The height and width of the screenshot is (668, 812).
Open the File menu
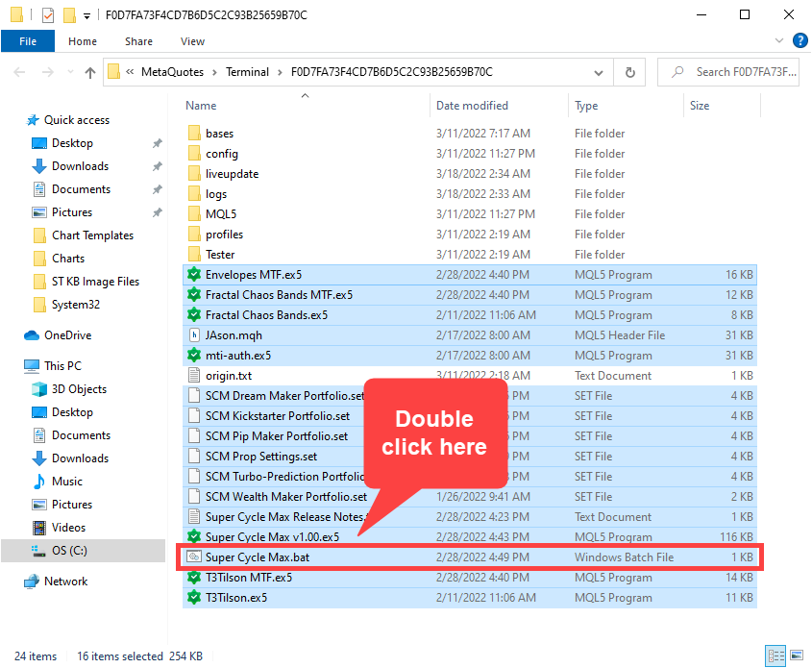(x=28, y=41)
